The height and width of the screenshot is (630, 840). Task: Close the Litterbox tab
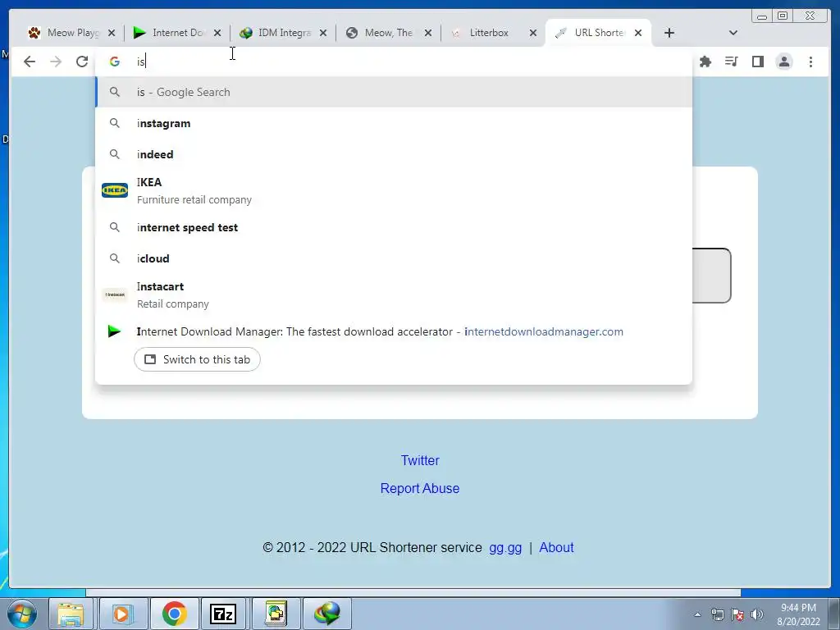point(533,33)
